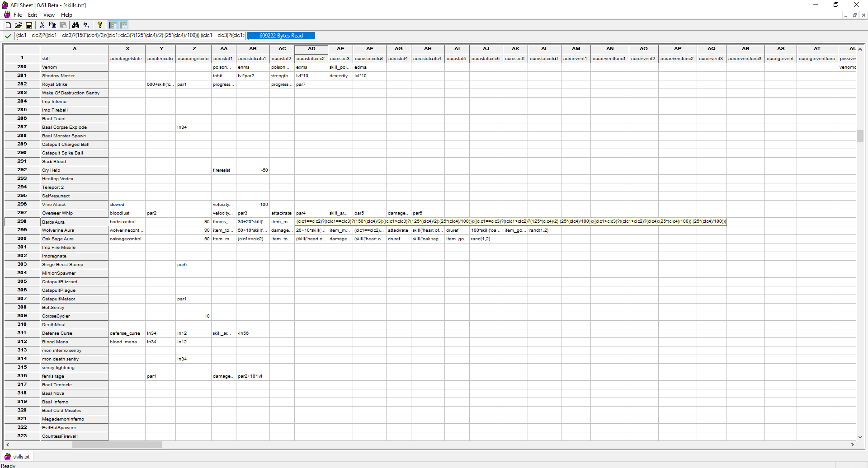
Task: Open Find and Replace toolbar icon
Action: [86, 25]
